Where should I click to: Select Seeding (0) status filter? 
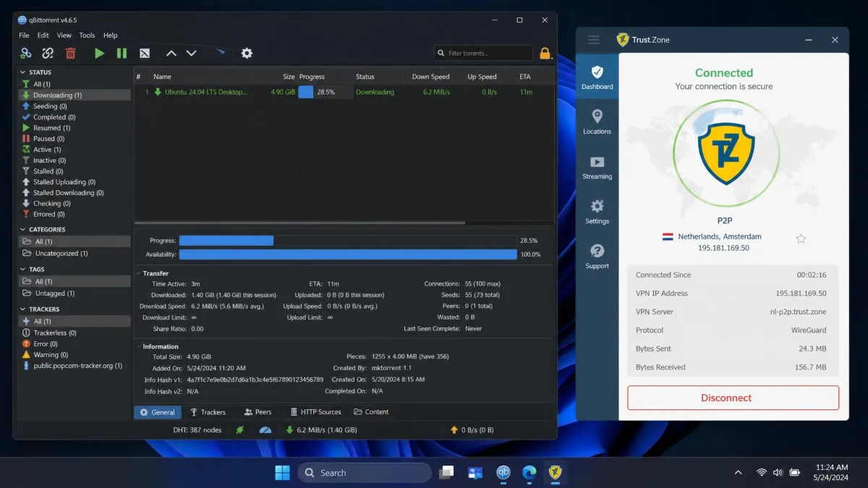coord(75,106)
